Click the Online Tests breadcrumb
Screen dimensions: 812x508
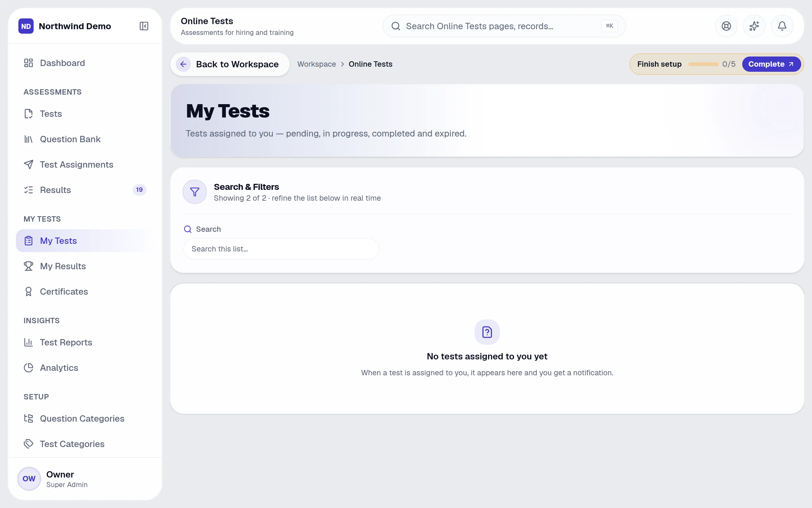click(x=370, y=64)
